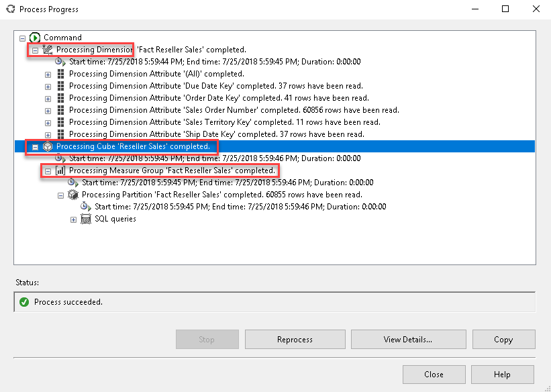
Task: Expand the SQL queries node
Action: [72, 218]
